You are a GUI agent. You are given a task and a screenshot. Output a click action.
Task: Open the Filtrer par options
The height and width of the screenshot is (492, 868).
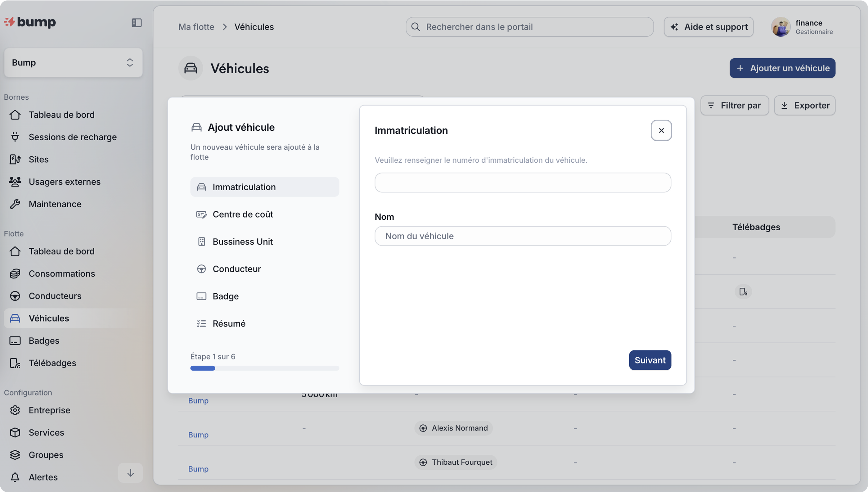click(x=734, y=106)
